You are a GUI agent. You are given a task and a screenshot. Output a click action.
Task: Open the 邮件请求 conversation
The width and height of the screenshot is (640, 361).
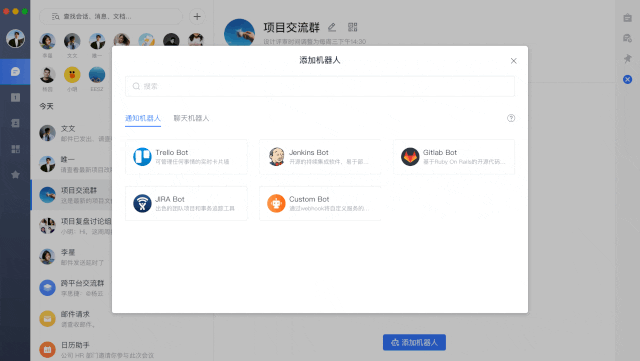pos(72,319)
